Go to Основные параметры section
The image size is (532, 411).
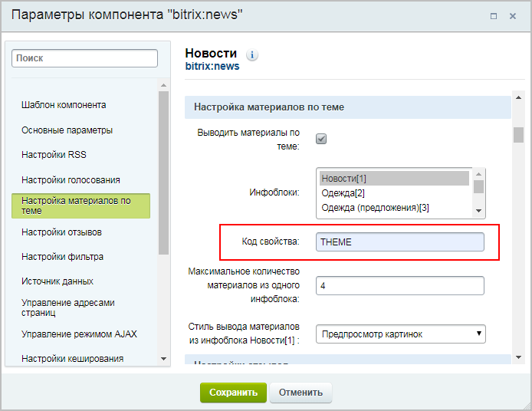tap(67, 130)
